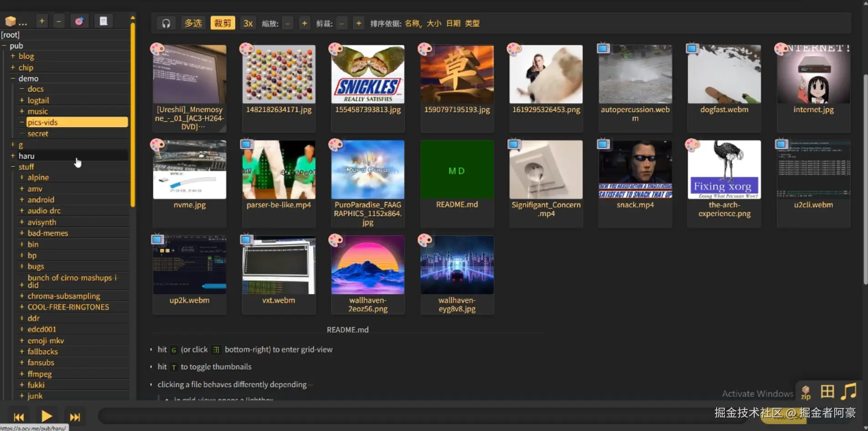Viewport: 868px width, 431px height.
Task: Collapse the demo folder
Action: point(13,78)
